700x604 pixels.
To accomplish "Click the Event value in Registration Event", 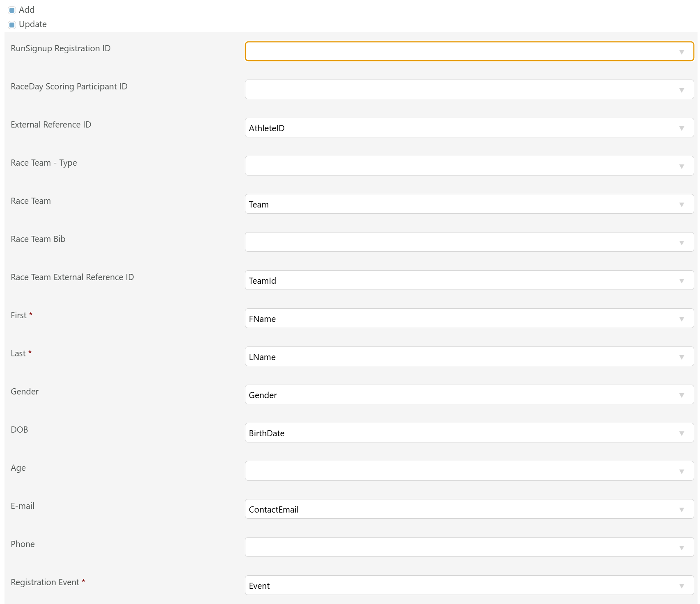I will point(259,586).
